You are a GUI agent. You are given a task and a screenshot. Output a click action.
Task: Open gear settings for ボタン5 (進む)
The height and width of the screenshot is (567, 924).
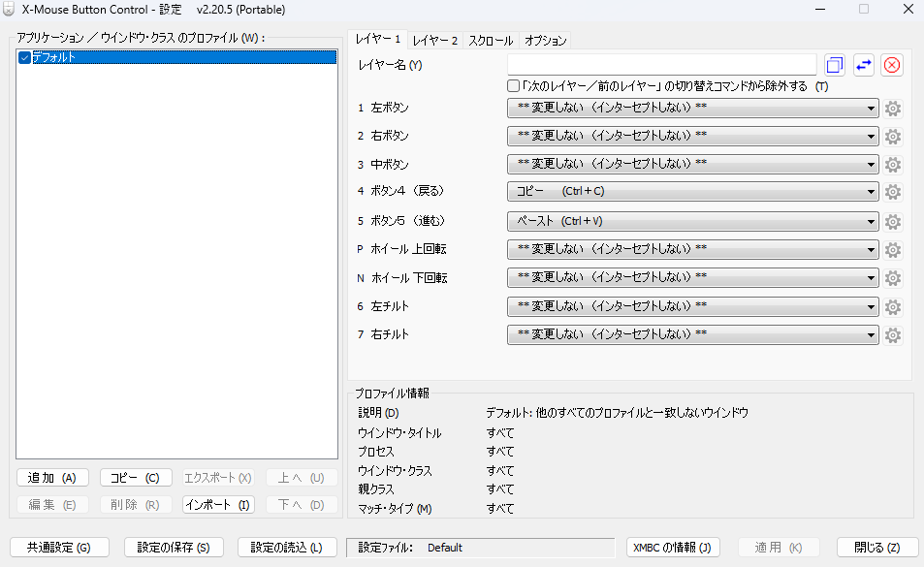pos(893,221)
